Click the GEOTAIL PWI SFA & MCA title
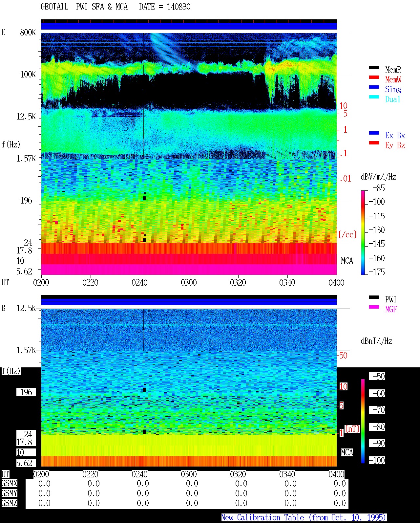The width and height of the screenshot is (420, 523). 84,7
